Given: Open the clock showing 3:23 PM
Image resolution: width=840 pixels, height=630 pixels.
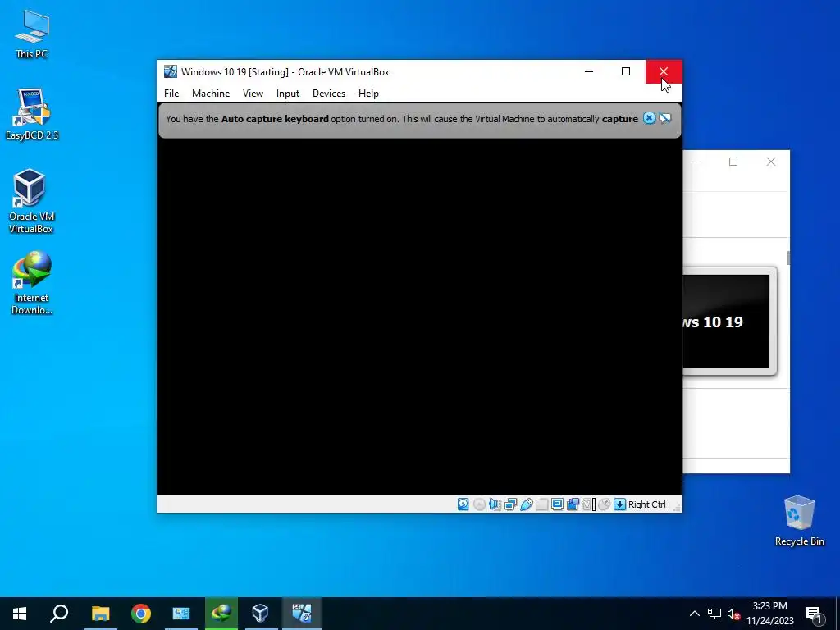Looking at the screenshot, I should 769,614.
